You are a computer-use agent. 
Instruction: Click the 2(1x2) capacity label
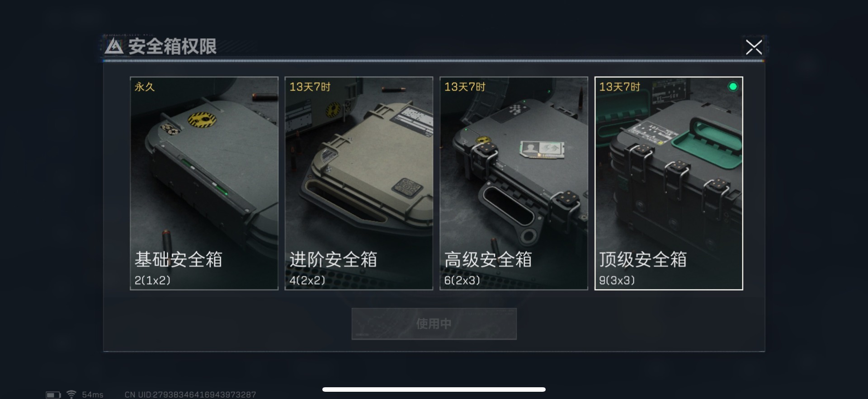point(152,280)
